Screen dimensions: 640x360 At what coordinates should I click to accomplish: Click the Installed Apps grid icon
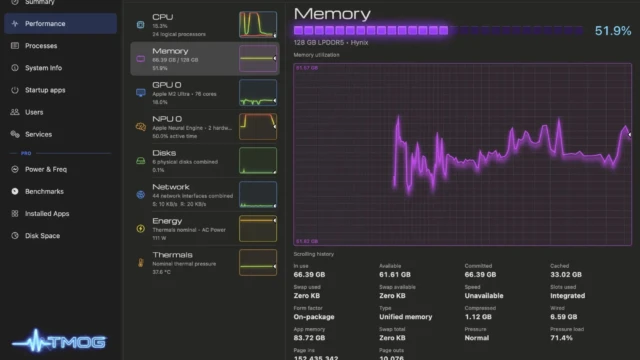pos(15,213)
